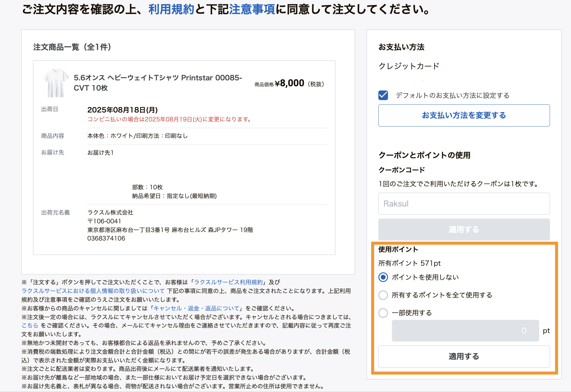
Task: Open the 注意事項 link in the heading
Action: [x=252, y=9]
